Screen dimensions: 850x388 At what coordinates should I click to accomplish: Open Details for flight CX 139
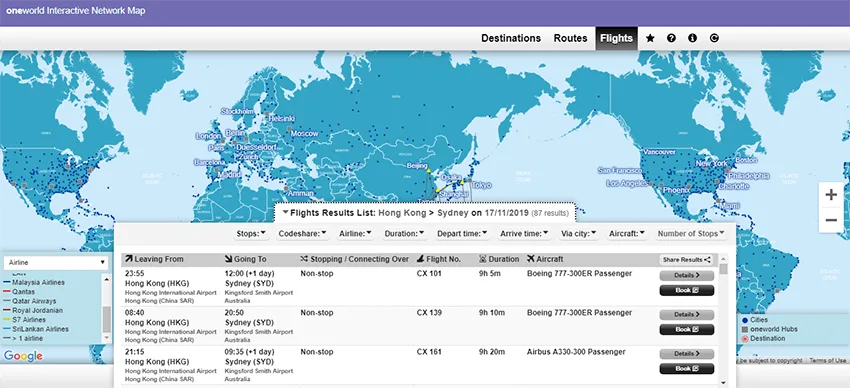pyautogui.click(x=686, y=314)
